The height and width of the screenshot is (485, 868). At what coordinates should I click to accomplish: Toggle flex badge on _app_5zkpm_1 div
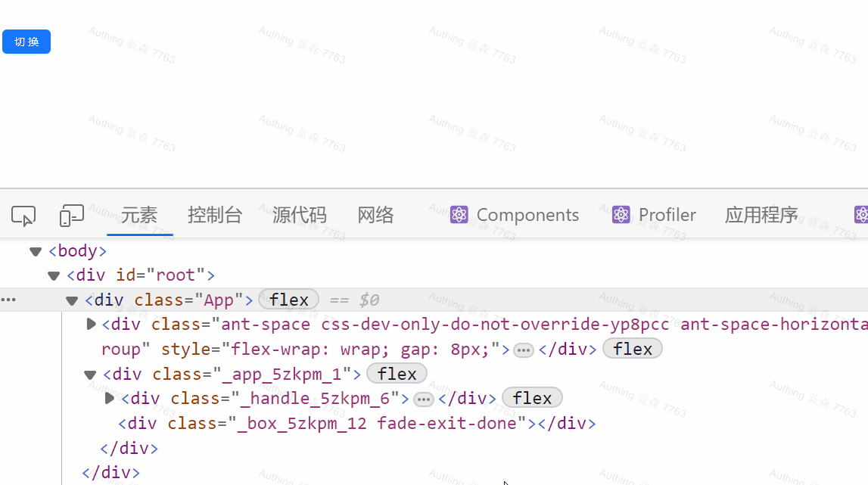pos(397,374)
